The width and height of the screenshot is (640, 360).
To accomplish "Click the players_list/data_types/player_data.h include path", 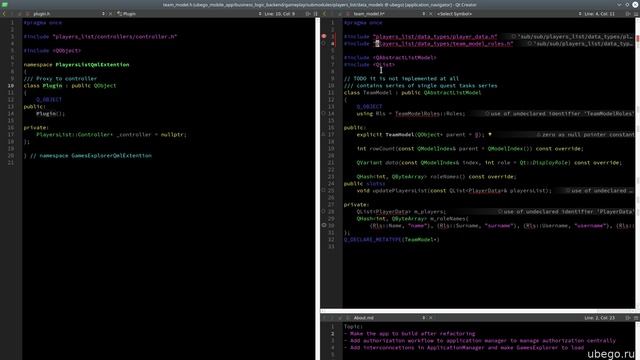I will (435, 36).
